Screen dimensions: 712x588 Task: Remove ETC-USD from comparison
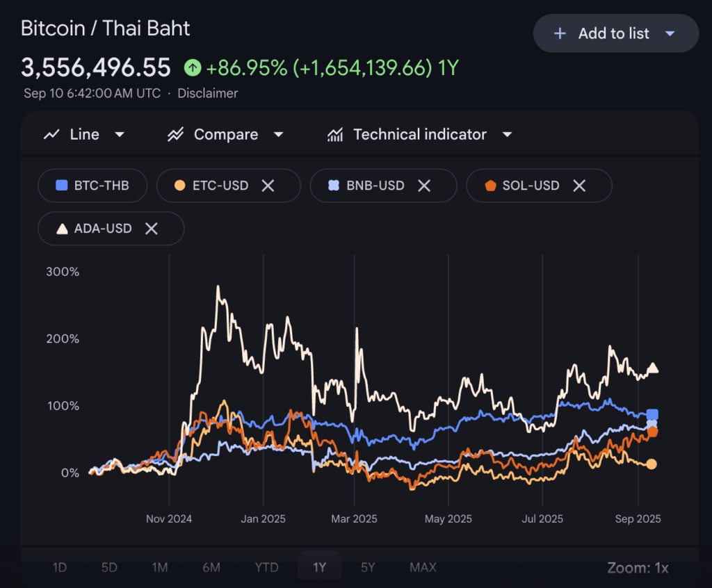tap(268, 186)
